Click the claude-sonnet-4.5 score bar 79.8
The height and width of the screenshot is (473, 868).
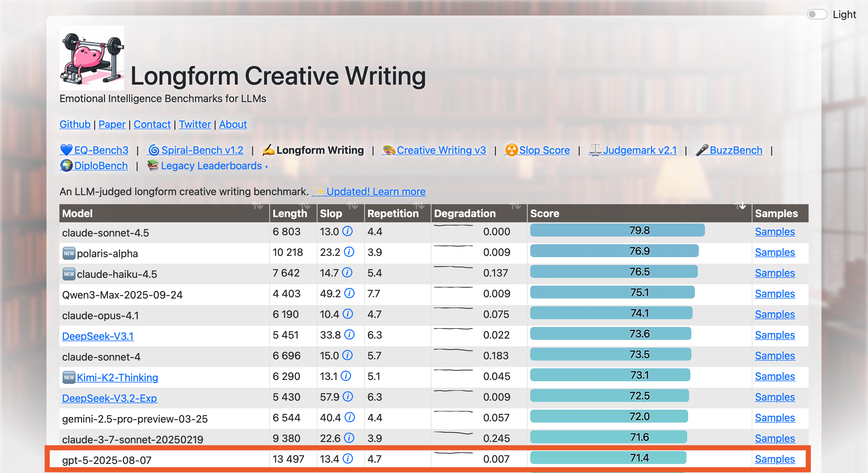pos(617,230)
